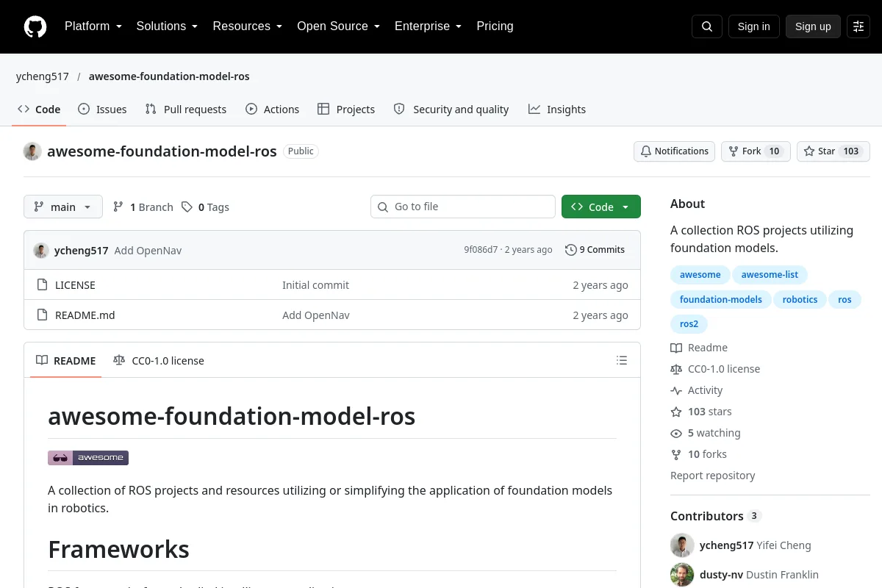Select the README tab in file viewer
This screenshot has width=882, height=588.
[66, 360]
